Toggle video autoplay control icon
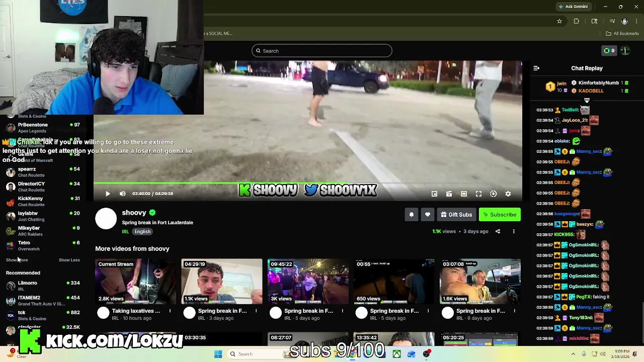 (x=493, y=194)
